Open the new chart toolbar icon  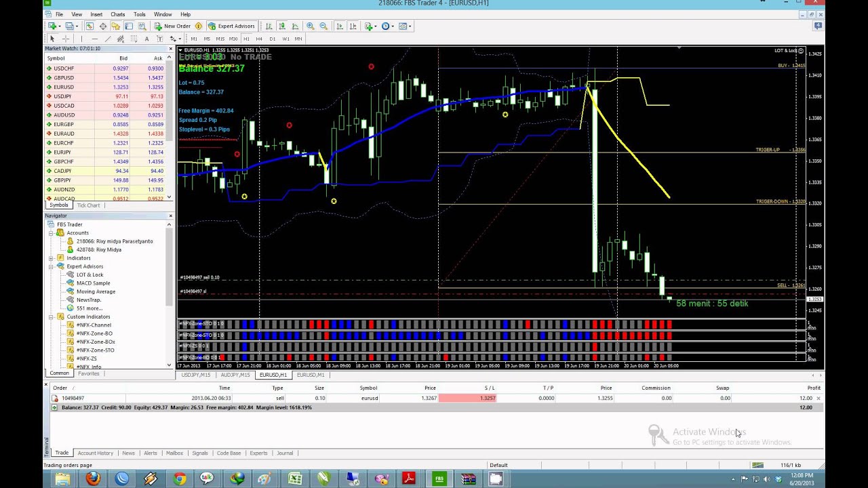(52, 26)
